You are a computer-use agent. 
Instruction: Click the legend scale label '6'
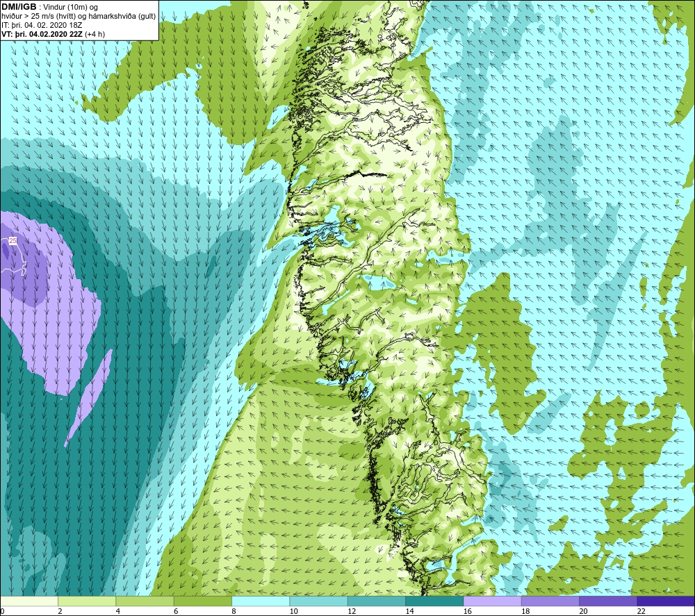[x=176, y=611]
